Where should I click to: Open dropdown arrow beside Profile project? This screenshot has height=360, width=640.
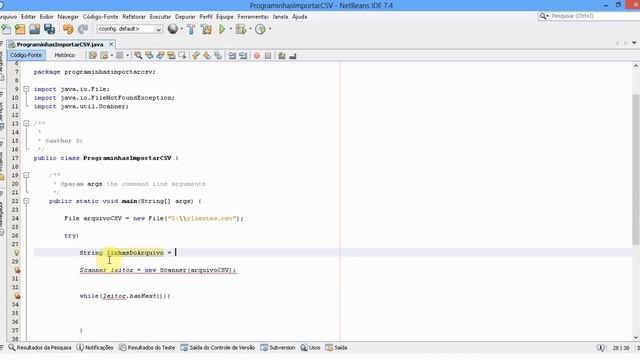click(x=270, y=29)
